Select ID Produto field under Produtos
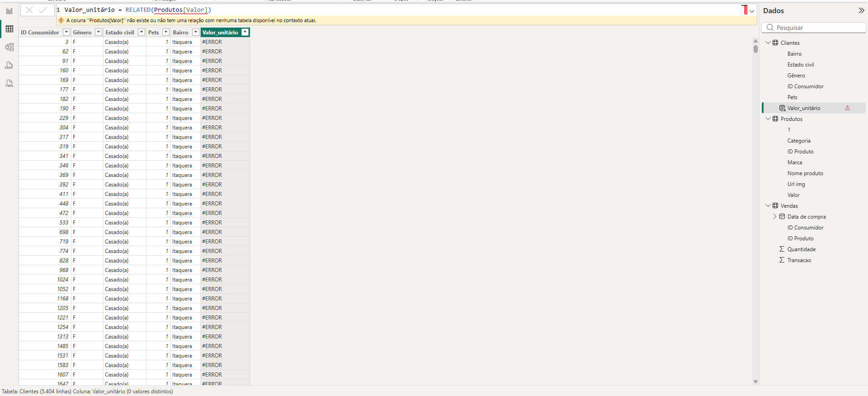 tap(800, 152)
